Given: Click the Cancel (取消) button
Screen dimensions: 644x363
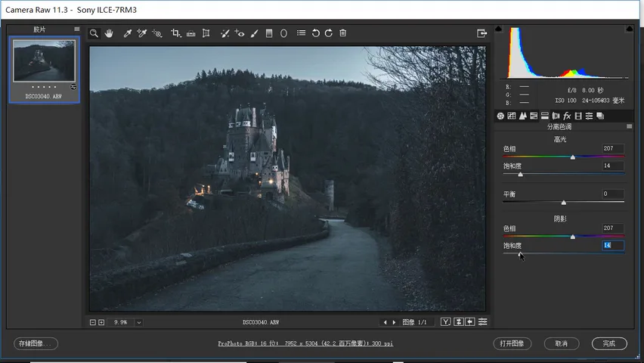Looking at the screenshot, I should tap(562, 343).
